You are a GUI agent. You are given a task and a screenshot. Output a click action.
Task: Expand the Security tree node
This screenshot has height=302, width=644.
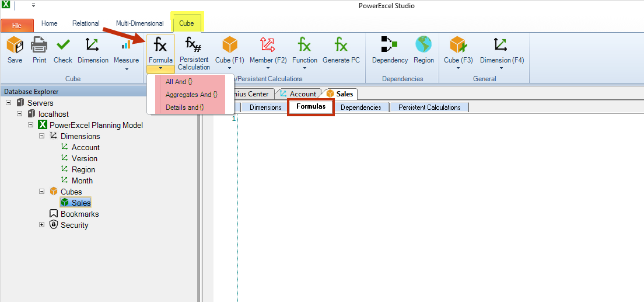41,225
